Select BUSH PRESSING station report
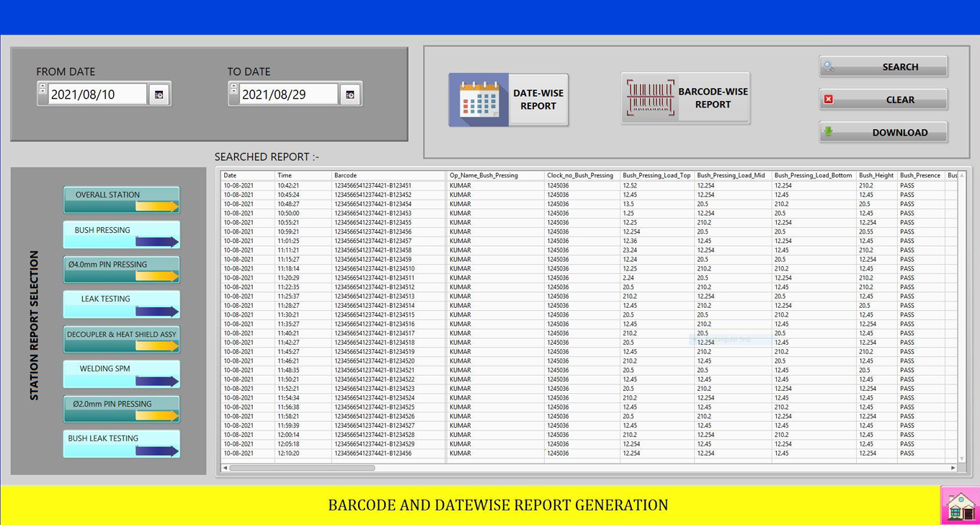This screenshot has width=980, height=525. tap(121, 235)
